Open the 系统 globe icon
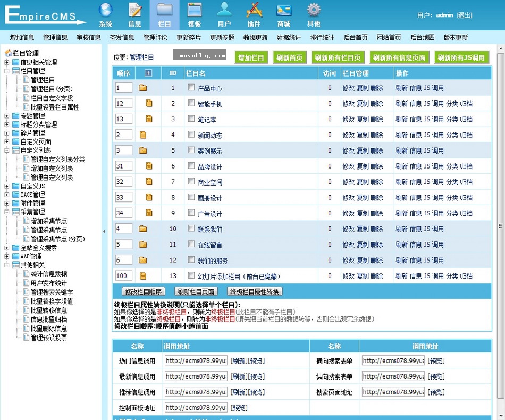 tap(106, 10)
